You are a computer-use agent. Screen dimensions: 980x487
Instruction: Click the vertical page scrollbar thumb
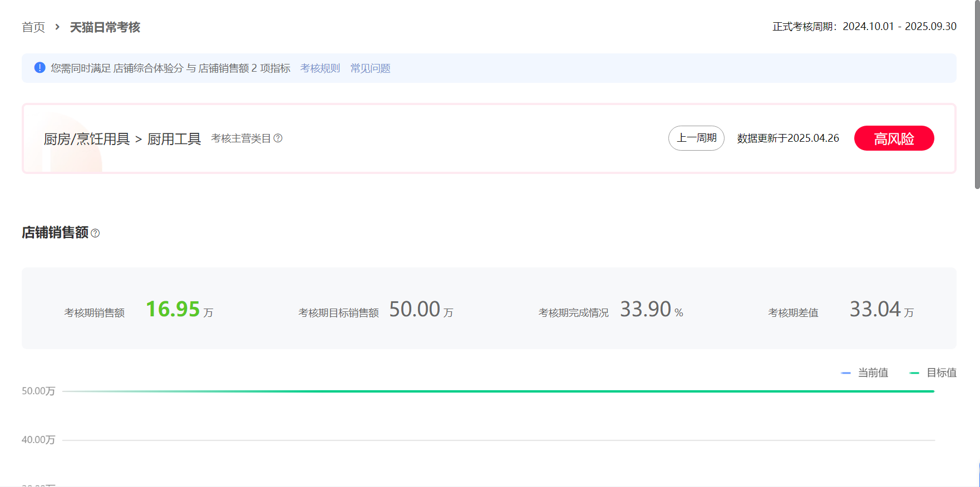point(977,95)
